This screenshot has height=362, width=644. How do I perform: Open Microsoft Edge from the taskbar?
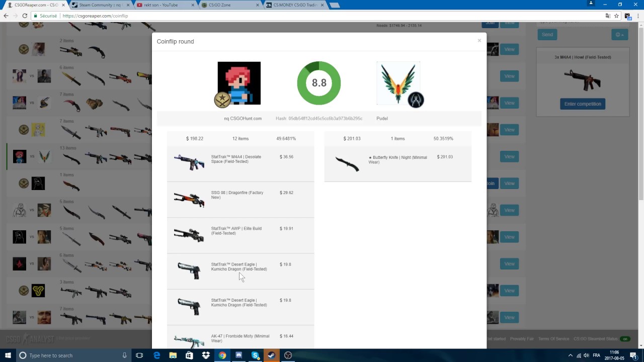(156, 355)
